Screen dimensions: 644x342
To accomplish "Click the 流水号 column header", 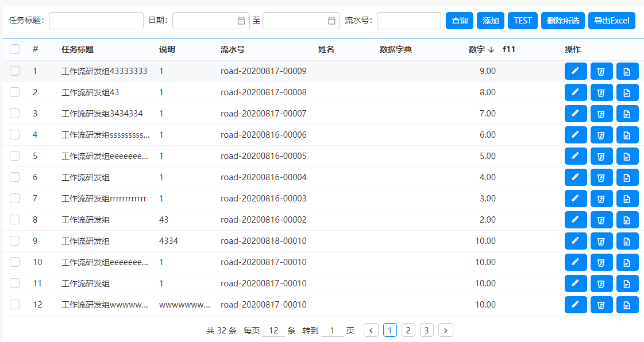I will (233, 49).
